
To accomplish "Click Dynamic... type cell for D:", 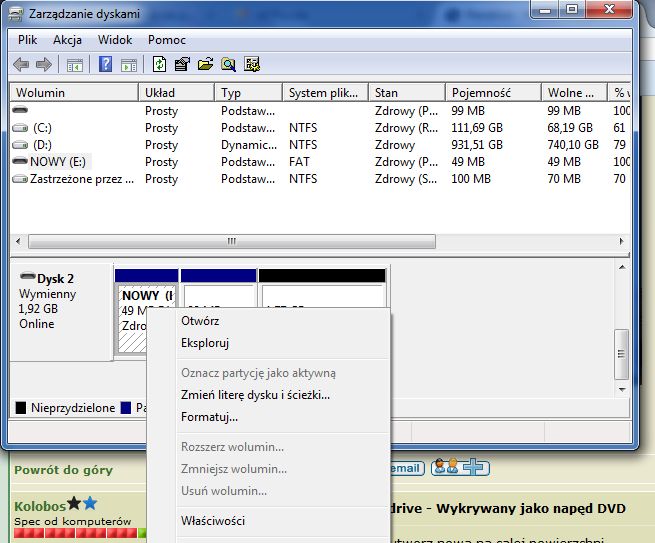I will coord(249,145).
